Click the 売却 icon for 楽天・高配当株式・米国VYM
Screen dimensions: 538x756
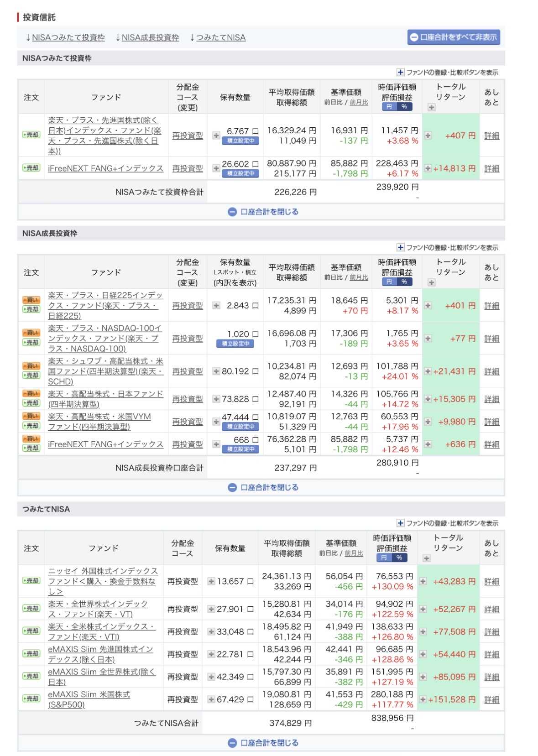31,426
